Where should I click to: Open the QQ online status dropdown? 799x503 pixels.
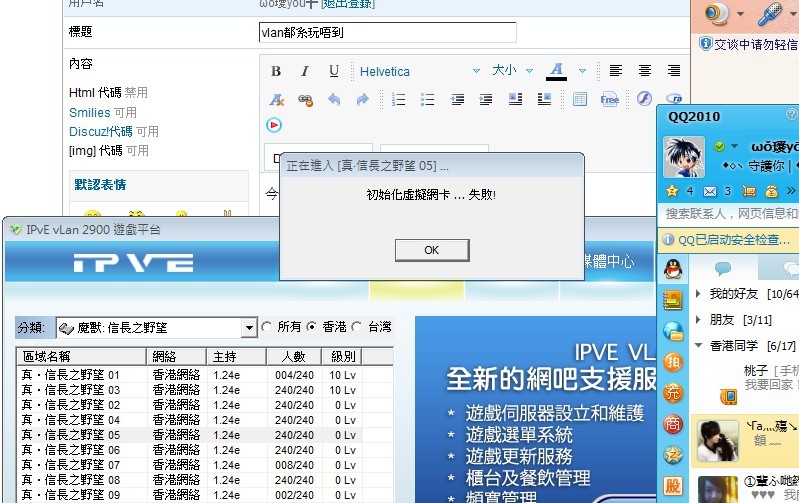tap(734, 147)
